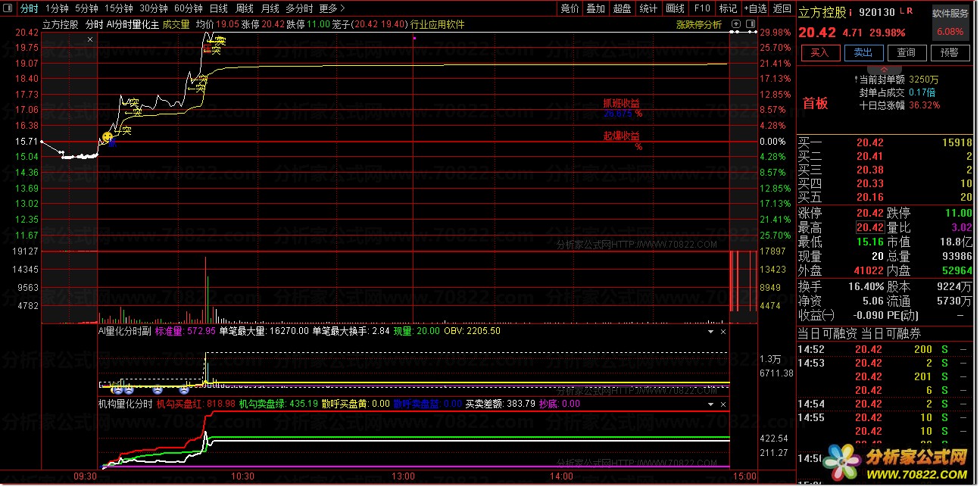Viewport: 980px width, 487px height.
Task: Click the split-panel icon beside 涨跌停分析
Action: pyautogui.click(x=750, y=24)
